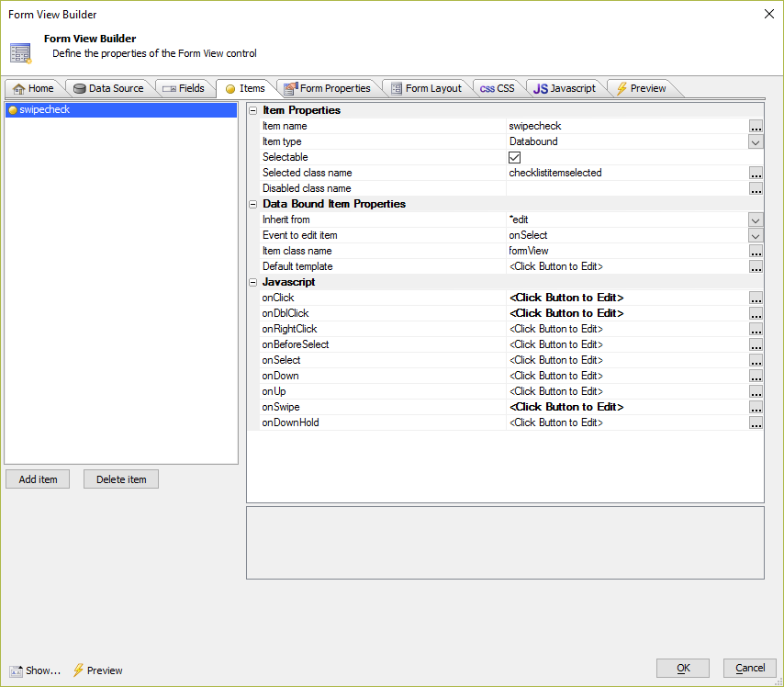This screenshot has width=784, height=687.
Task: Switch to the Javascript tab
Action: 565,88
